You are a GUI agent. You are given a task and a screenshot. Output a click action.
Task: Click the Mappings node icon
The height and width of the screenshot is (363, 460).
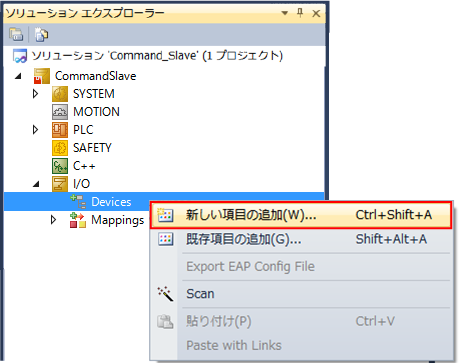pyautogui.click(x=78, y=220)
